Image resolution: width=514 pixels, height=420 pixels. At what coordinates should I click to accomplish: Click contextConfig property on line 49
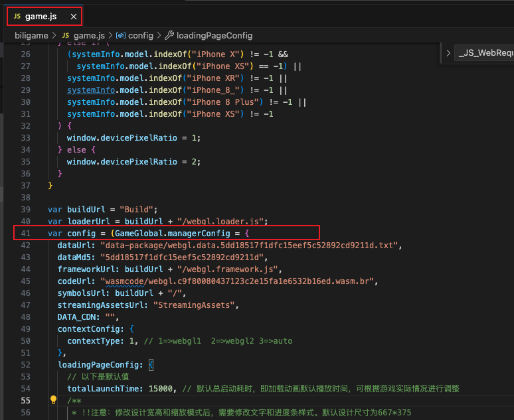pyautogui.click(x=88, y=329)
